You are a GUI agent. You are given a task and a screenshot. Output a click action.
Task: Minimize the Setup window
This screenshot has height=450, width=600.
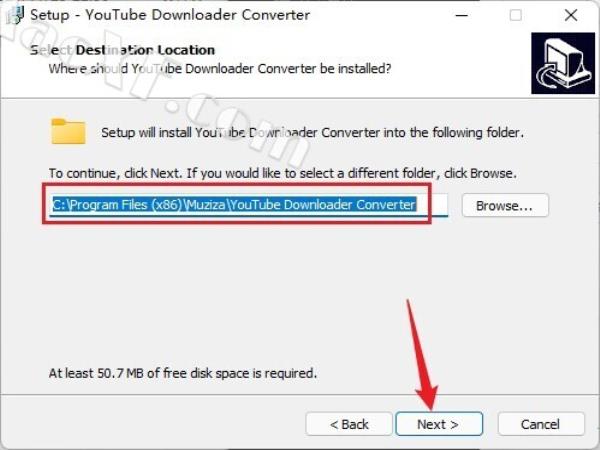(x=462, y=15)
